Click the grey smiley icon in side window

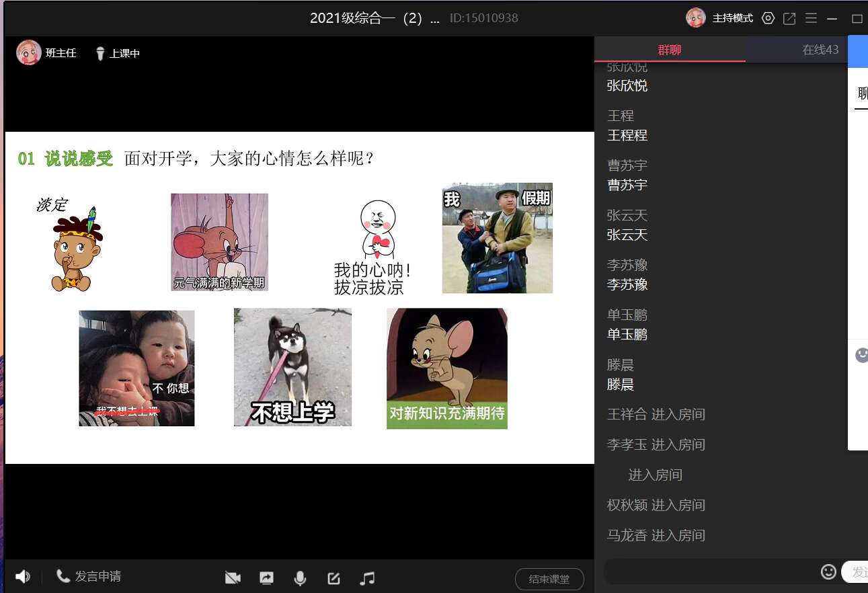(861, 354)
